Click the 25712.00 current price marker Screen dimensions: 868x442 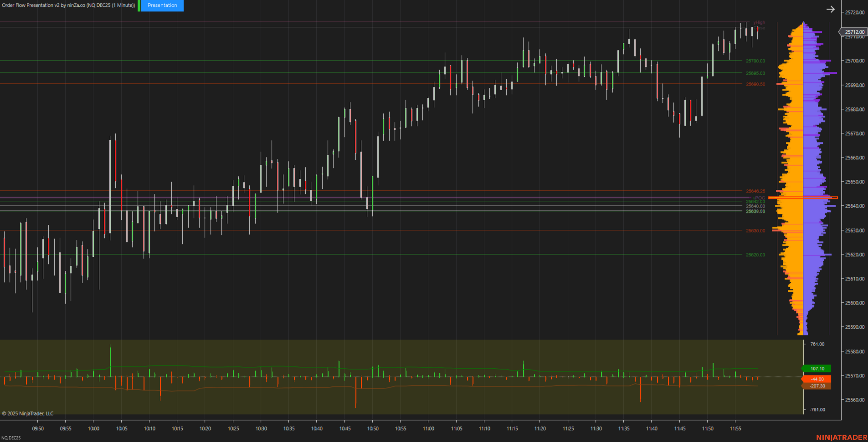(854, 32)
